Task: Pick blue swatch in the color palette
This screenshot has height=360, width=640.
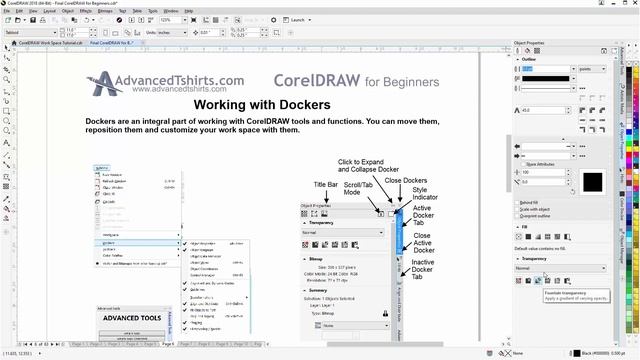Action: [x=629, y=132]
